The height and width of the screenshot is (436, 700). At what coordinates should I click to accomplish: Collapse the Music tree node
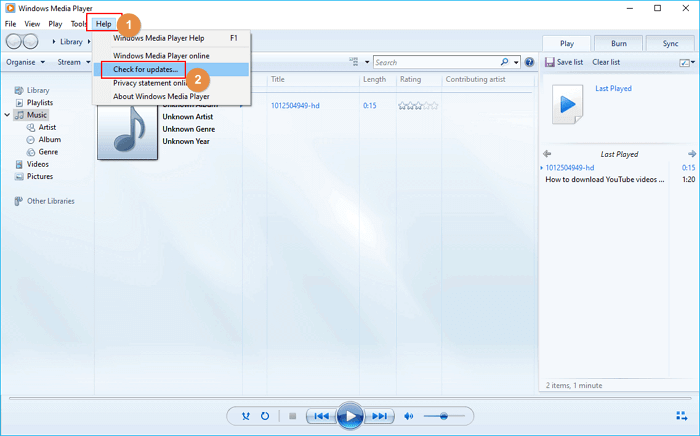7,115
